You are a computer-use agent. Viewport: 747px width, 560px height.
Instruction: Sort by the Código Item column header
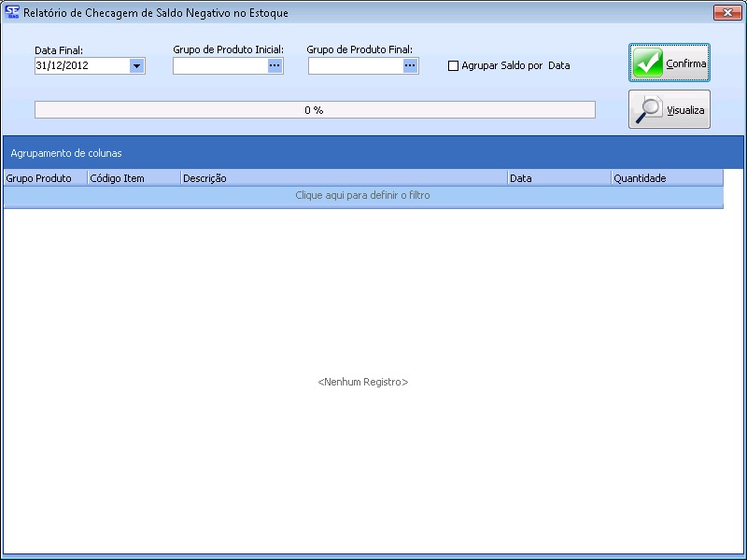(134, 178)
